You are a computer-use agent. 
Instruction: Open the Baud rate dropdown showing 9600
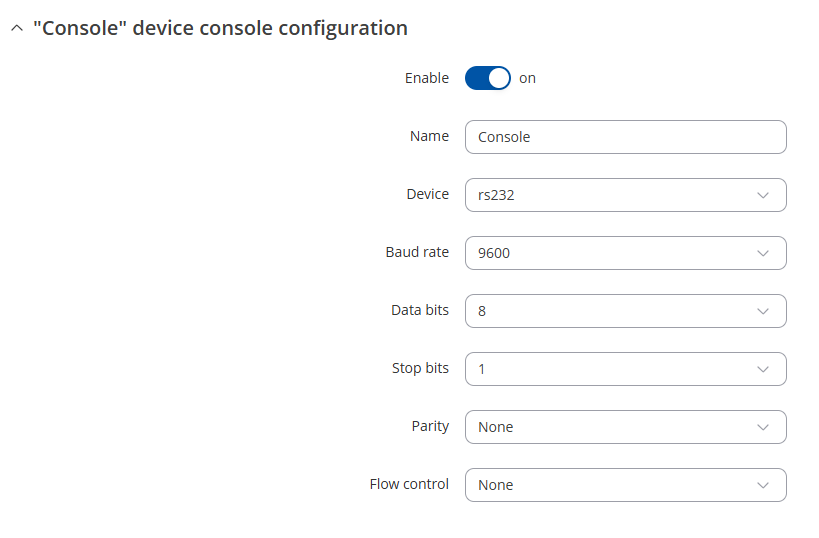[x=610, y=253]
